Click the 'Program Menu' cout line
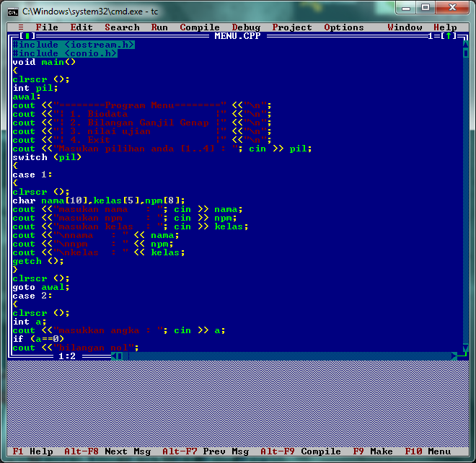This screenshot has height=463, width=476. [142, 105]
